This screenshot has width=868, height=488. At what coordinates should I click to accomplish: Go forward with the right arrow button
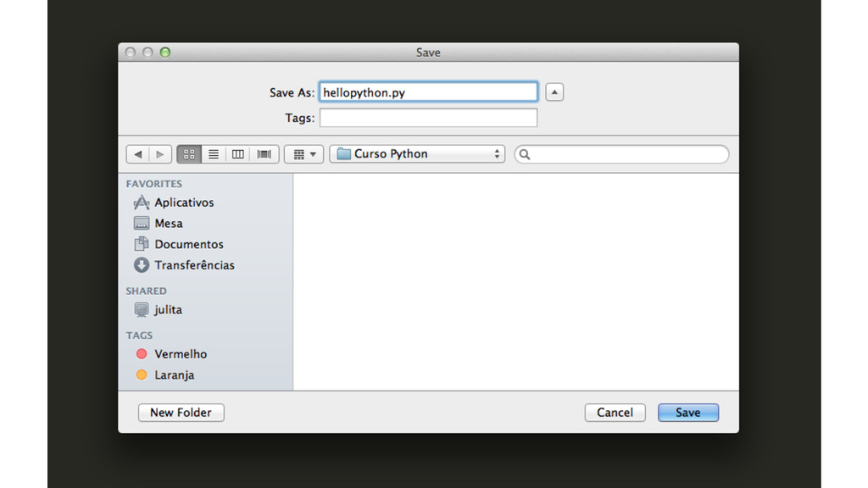click(x=160, y=154)
